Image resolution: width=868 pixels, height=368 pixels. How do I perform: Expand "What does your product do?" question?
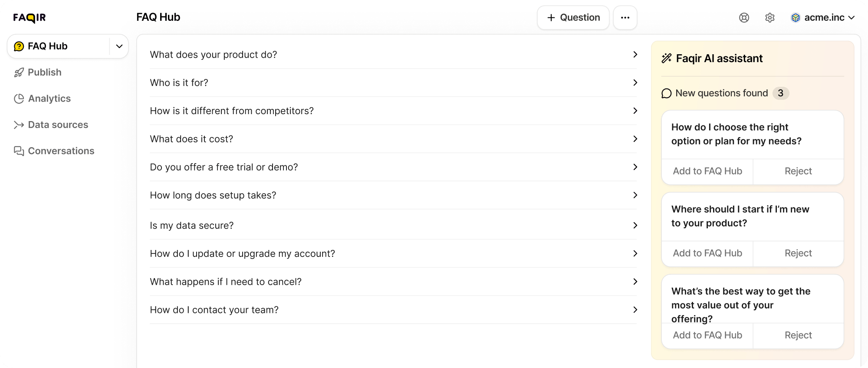pyautogui.click(x=635, y=55)
